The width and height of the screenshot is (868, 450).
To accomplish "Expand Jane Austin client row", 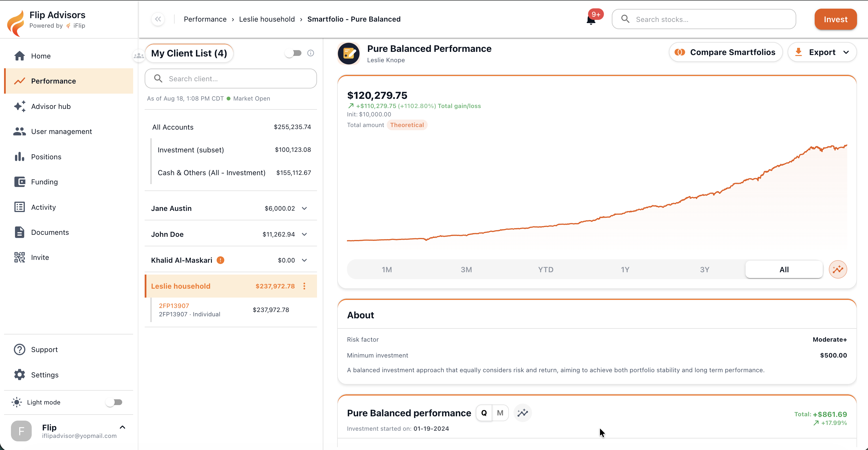I will 304,208.
